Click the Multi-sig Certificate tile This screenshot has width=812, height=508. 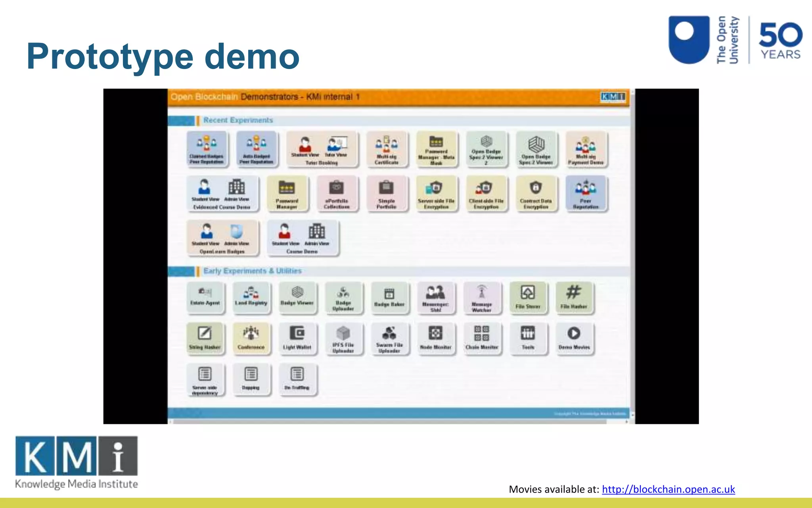[x=386, y=150]
